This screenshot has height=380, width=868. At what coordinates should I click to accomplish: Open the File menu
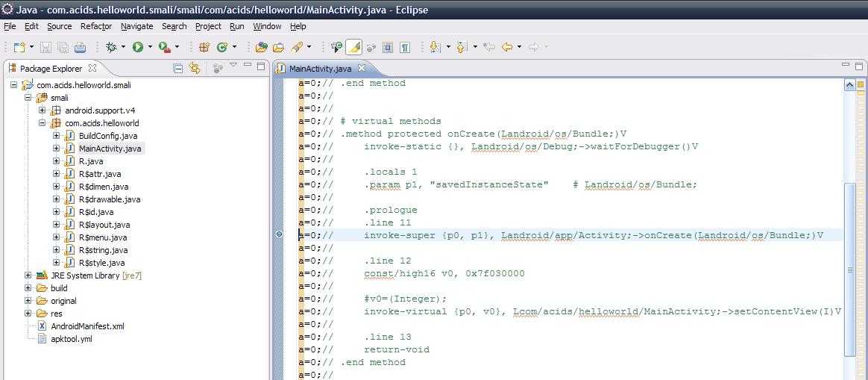click(10, 26)
